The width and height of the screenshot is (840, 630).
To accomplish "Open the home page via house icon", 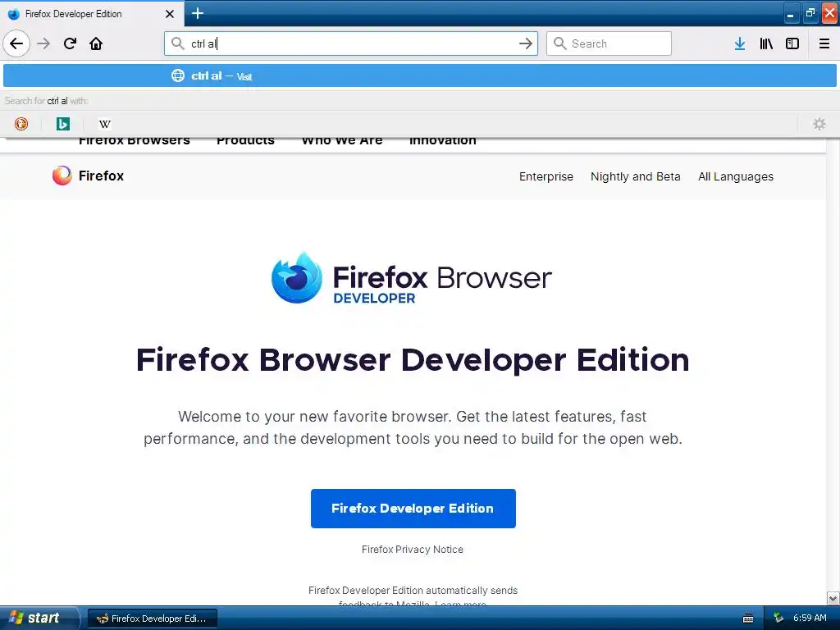I will (96, 43).
